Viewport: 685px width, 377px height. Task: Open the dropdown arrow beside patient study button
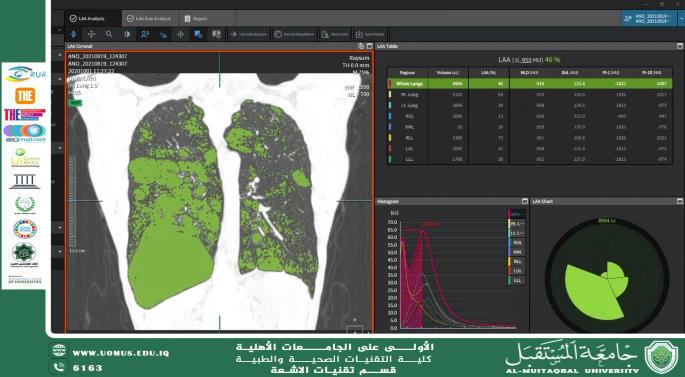click(x=681, y=18)
